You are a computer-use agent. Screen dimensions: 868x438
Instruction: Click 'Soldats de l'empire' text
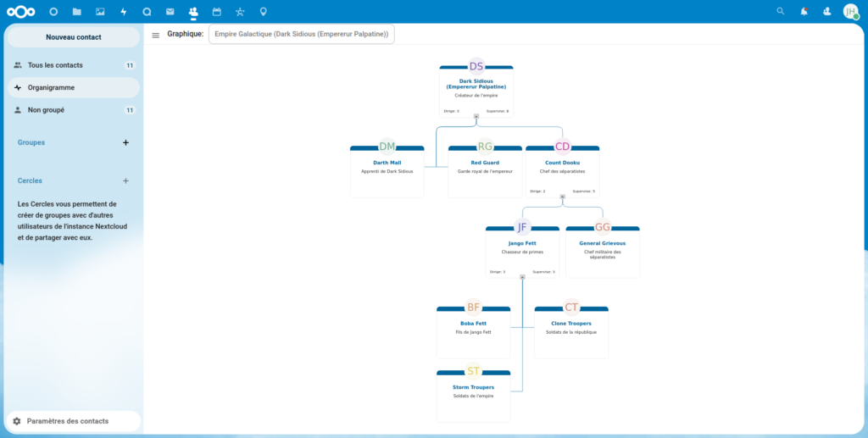pos(473,396)
